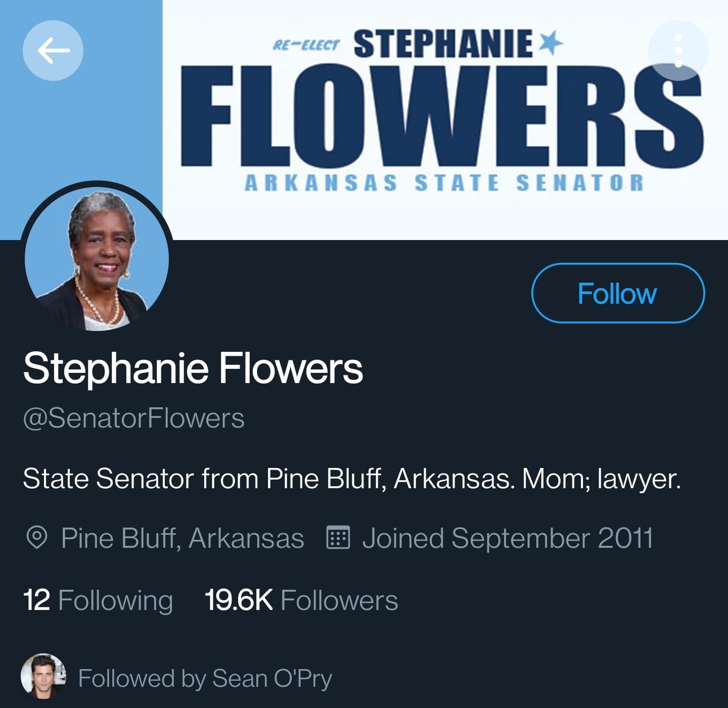728x708 pixels.
Task: Open the 19.6K Followers list
Action: (301, 600)
